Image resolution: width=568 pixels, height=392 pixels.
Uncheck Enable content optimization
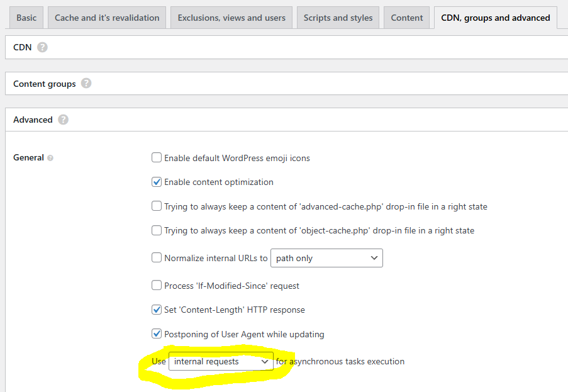click(157, 182)
